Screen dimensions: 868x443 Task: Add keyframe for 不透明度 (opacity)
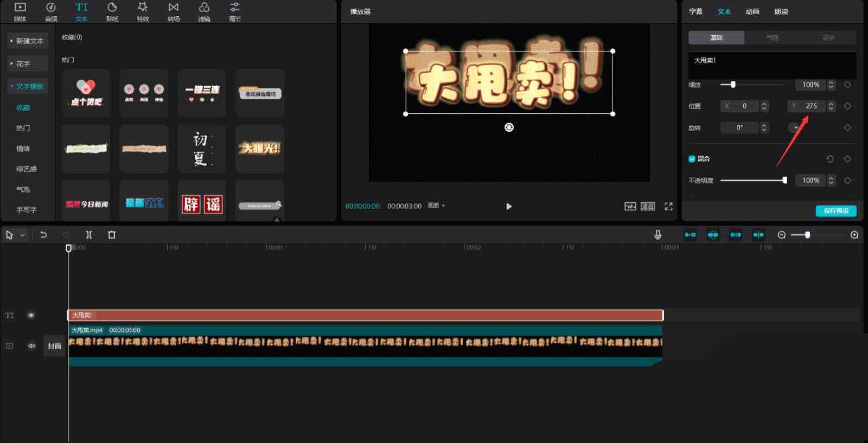point(847,181)
